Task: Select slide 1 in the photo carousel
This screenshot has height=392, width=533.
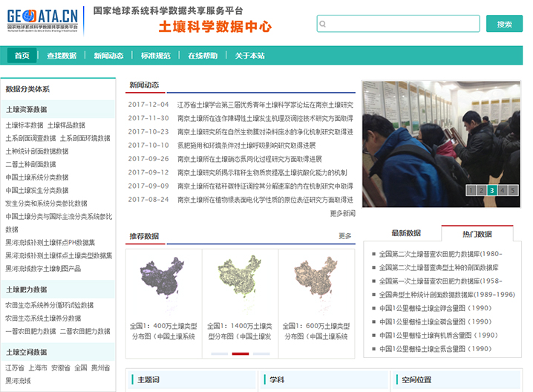Action: [471, 190]
